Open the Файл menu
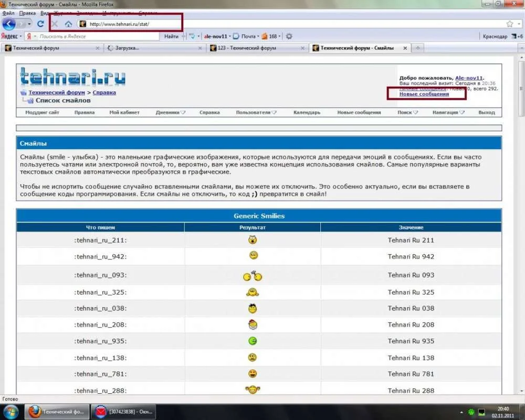Screen dimensions: 525x420 8,13
